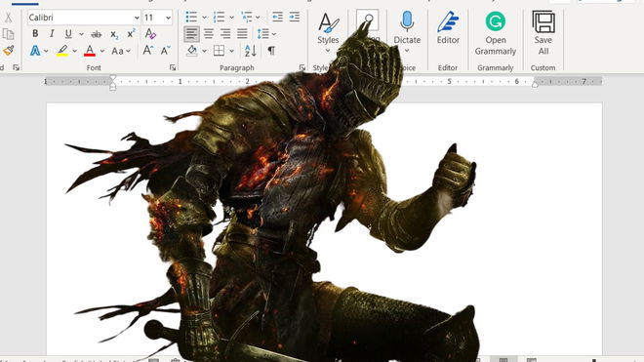Click the Save All button
Viewport: 644px width, 362px height.
[543, 33]
